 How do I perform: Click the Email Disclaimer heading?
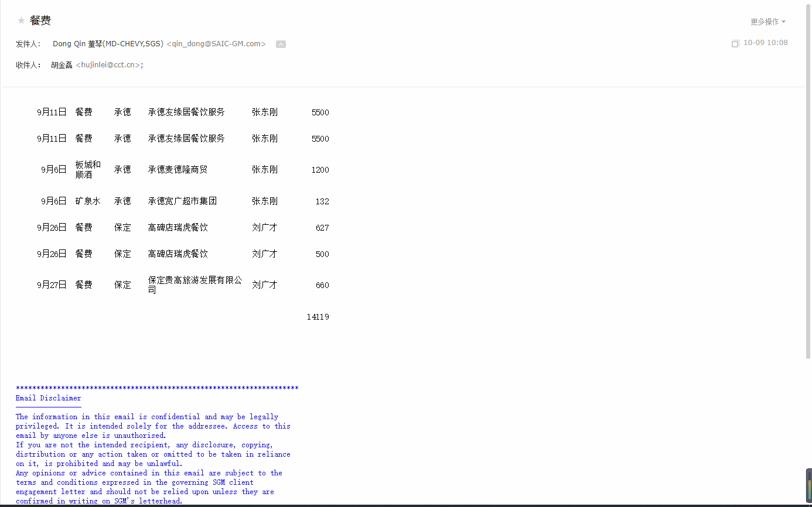click(x=48, y=398)
